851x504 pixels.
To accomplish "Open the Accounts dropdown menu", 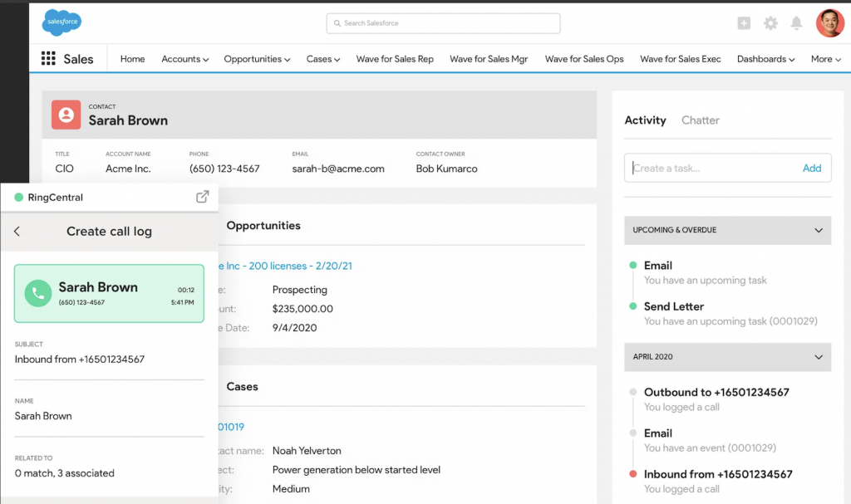I will 184,59.
